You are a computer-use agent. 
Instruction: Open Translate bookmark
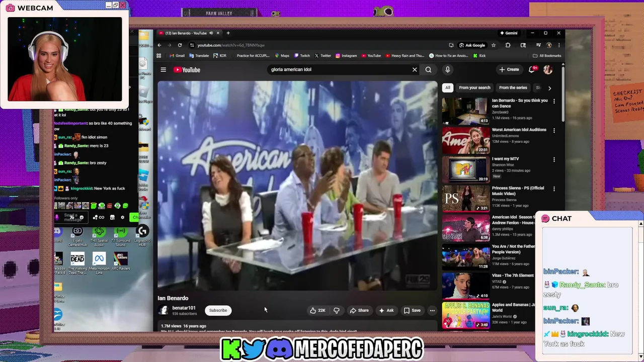[x=199, y=56]
